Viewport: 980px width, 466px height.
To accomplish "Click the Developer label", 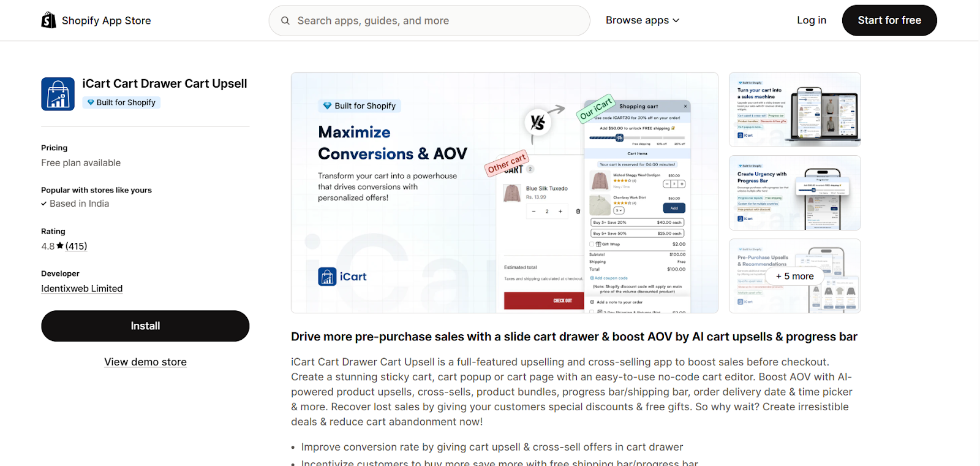I will click(60, 273).
